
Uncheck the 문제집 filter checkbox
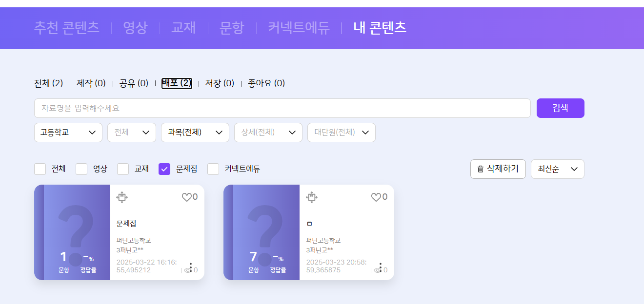(164, 169)
